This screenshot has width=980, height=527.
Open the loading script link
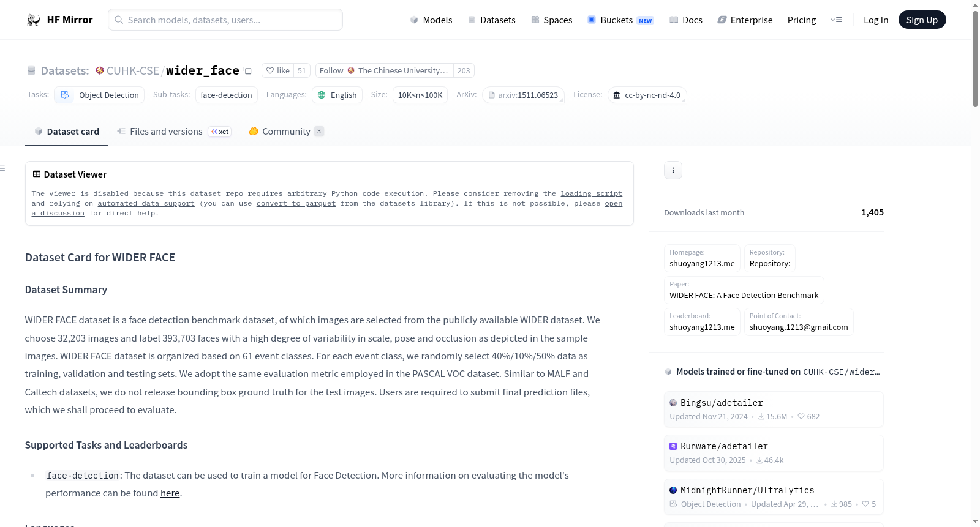[591, 193]
